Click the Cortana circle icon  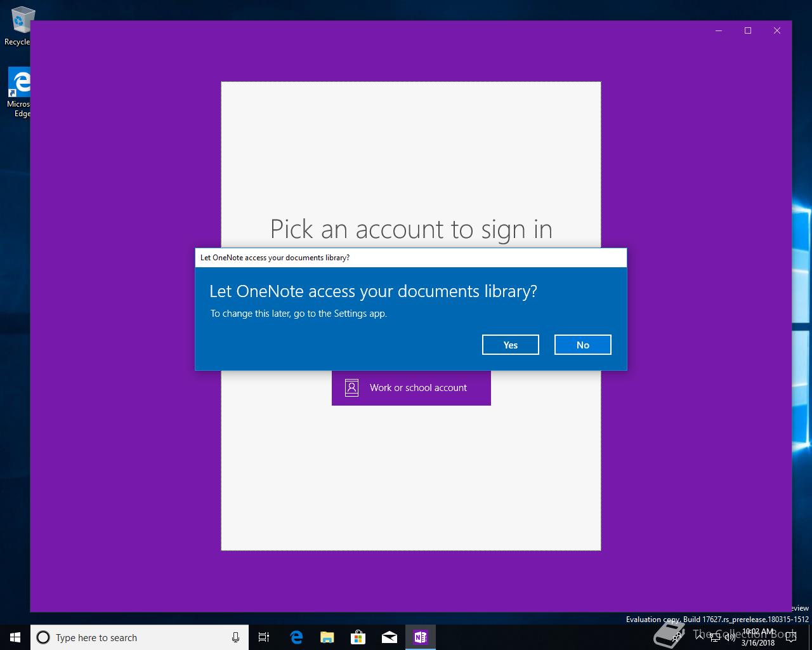point(43,637)
